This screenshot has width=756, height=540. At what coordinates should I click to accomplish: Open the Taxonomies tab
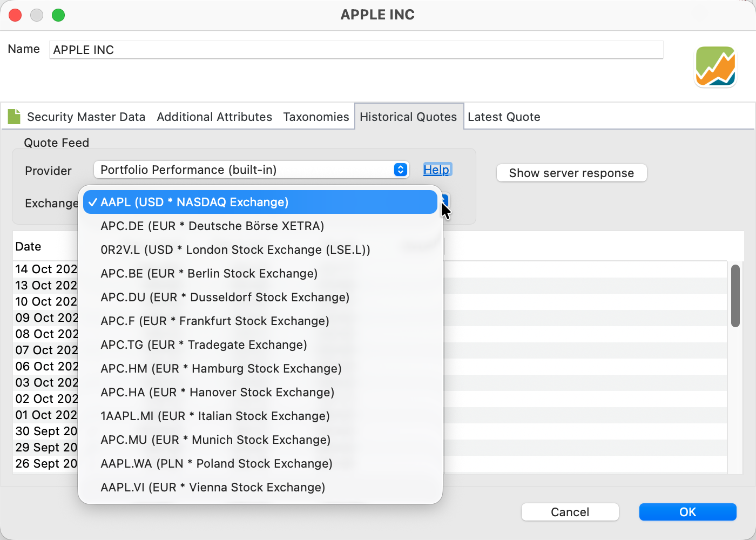coord(316,117)
